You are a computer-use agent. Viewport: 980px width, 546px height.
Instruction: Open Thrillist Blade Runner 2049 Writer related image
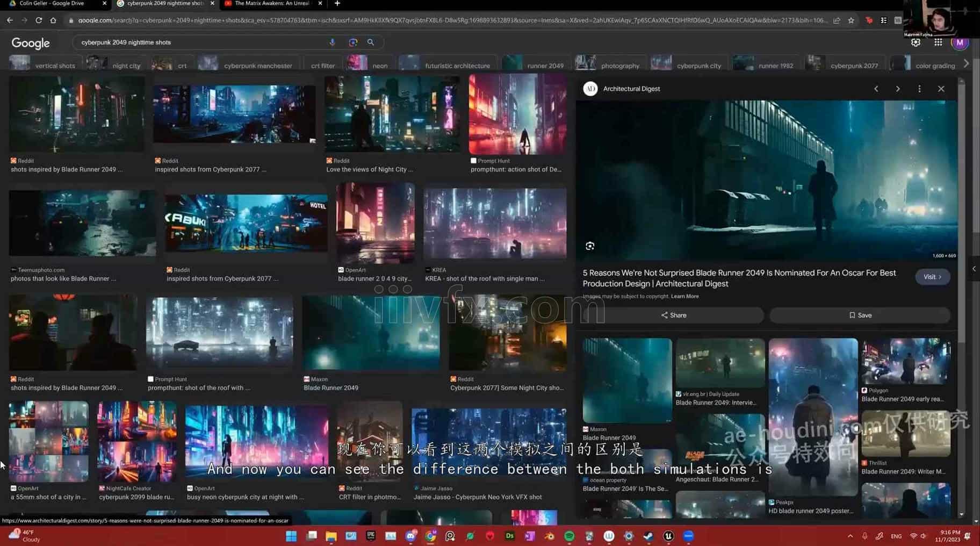pyautogui.click(x=905, y=434)
